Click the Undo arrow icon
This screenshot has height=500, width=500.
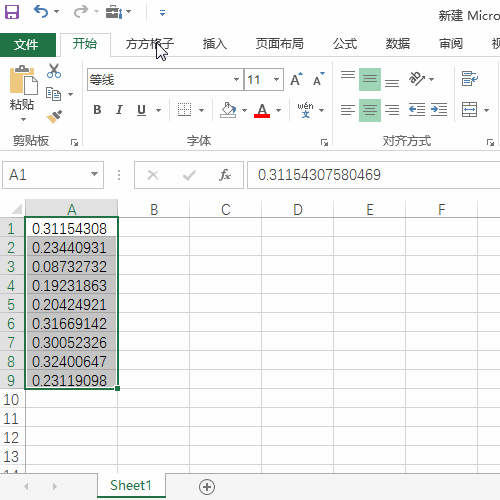point(41,12)
